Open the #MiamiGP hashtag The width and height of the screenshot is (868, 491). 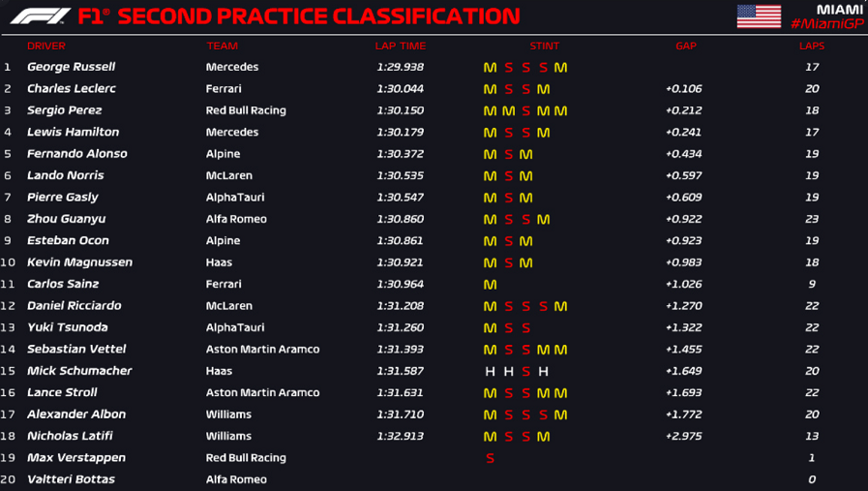(825, 24)
